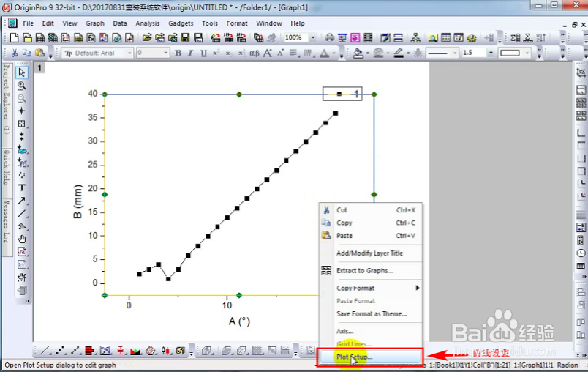Open the Tools menu
Screen dimensions: 588x372
pos(210,23)
